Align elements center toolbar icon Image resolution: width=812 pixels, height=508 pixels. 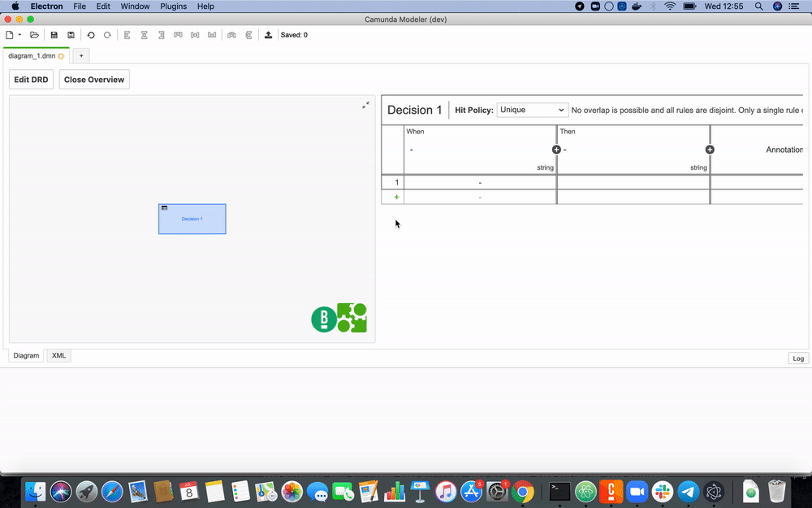point(144,35)
